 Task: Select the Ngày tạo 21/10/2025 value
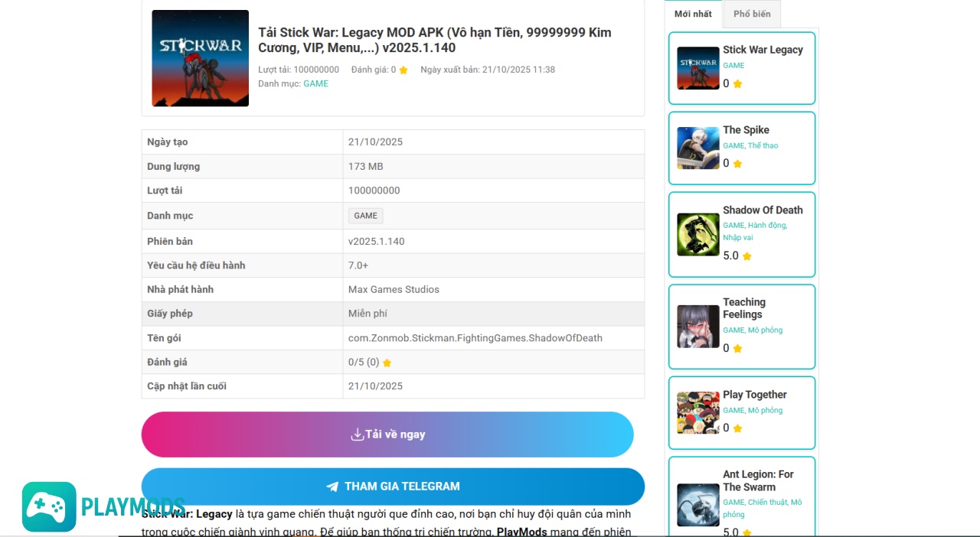[375, 142]
